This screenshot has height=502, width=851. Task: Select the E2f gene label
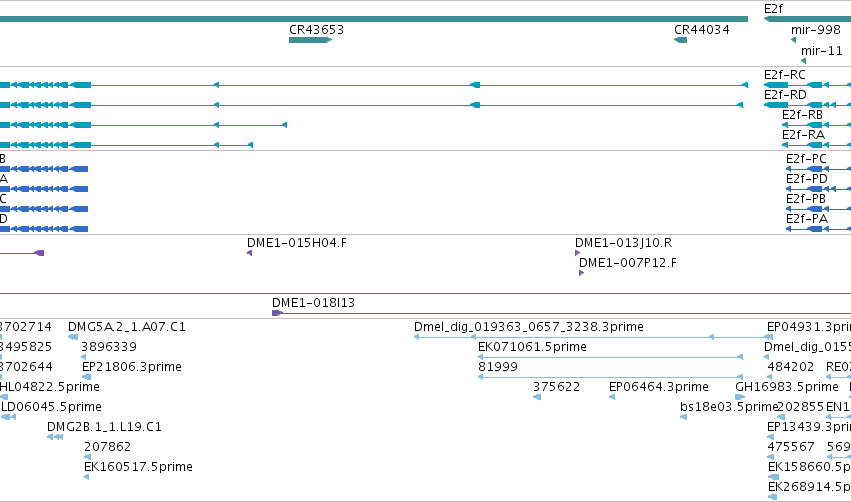click(773, 9)
